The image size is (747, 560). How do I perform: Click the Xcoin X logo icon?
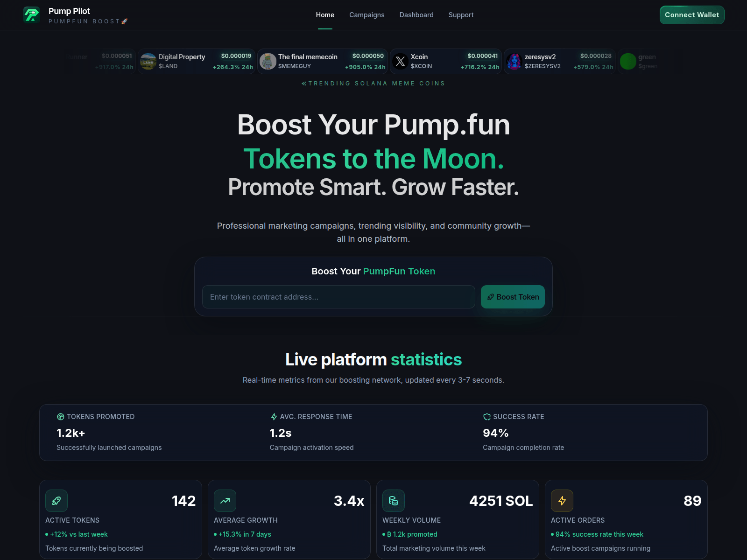pyautogui.click(x=400, y=61)
